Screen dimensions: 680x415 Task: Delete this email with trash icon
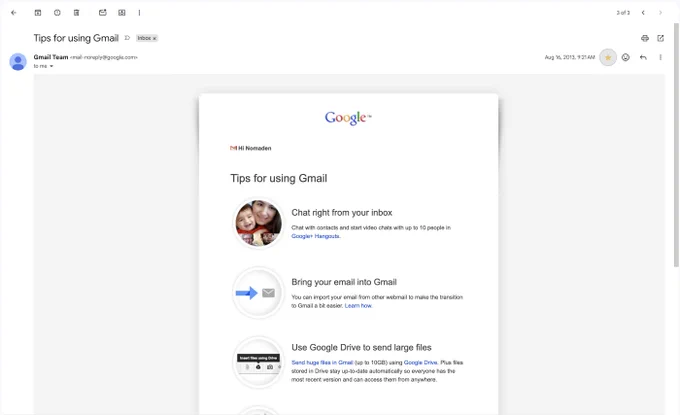point(76,13)
